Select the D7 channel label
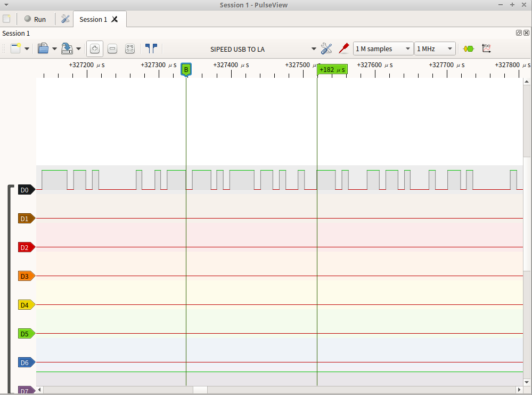This screenshot has width=532, height=395. [x=27, y=390]
